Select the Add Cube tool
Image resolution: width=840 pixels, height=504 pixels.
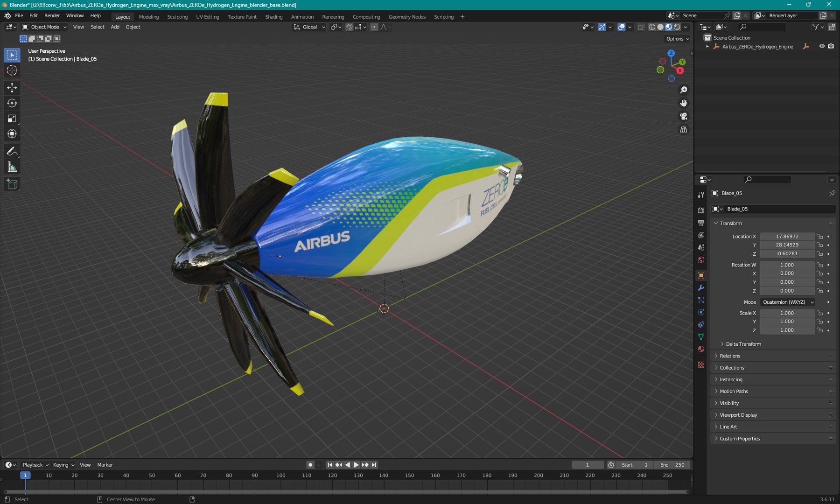point(12,184)
